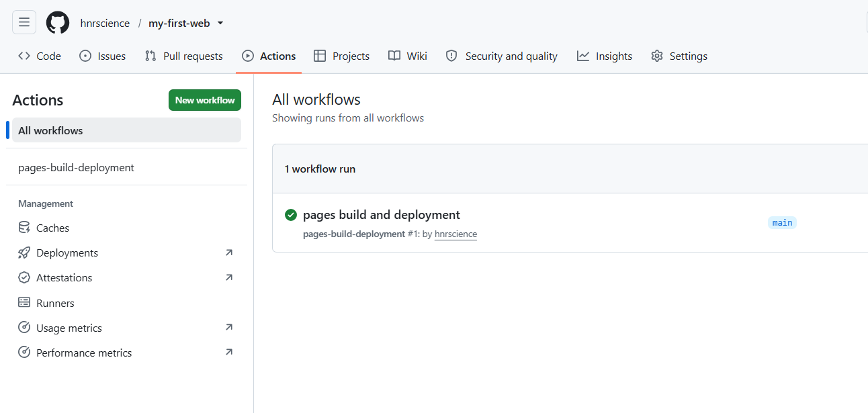Viewport: 868px width, 413px height.
Task: Open Runners in the Management section
Action: 126,303
